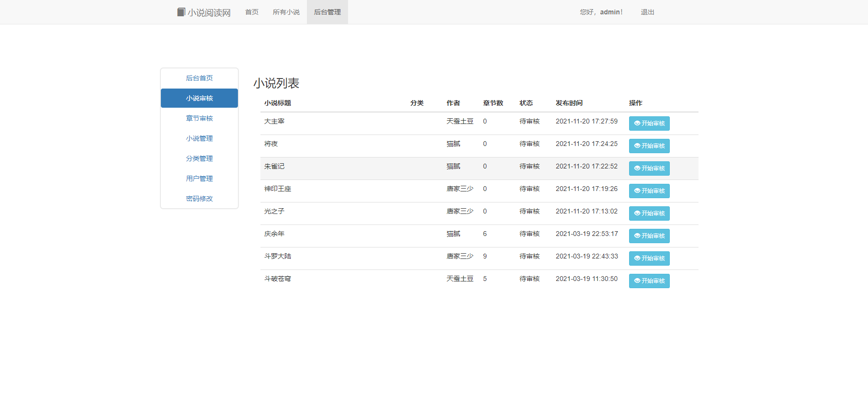Click chapter count 9 in 斗罗大陆 row

click(x=485, y=257)
